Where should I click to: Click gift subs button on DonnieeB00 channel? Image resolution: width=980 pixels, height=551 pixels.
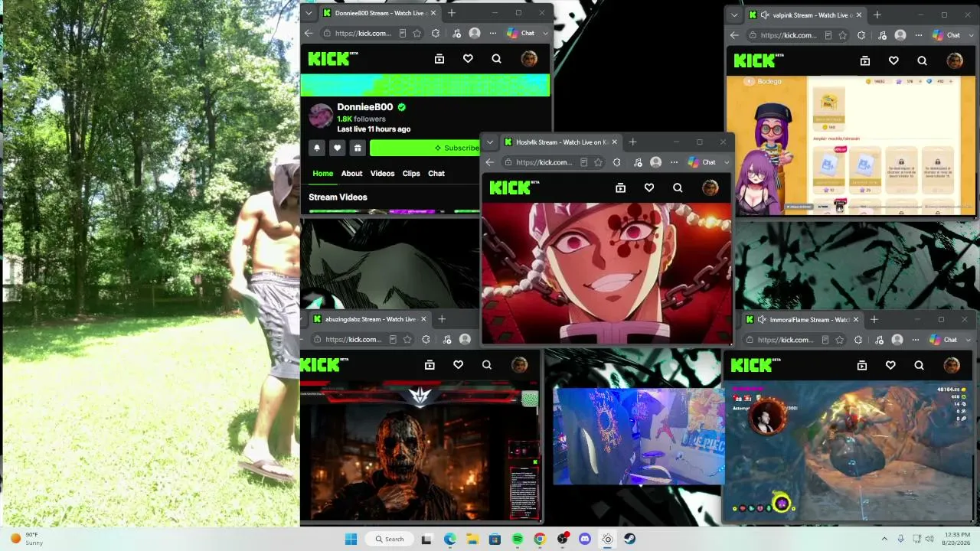pos(358,148)
